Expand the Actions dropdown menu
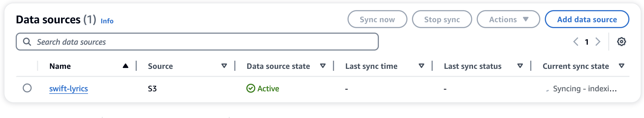644x118 pixels. tap(508, 19)
